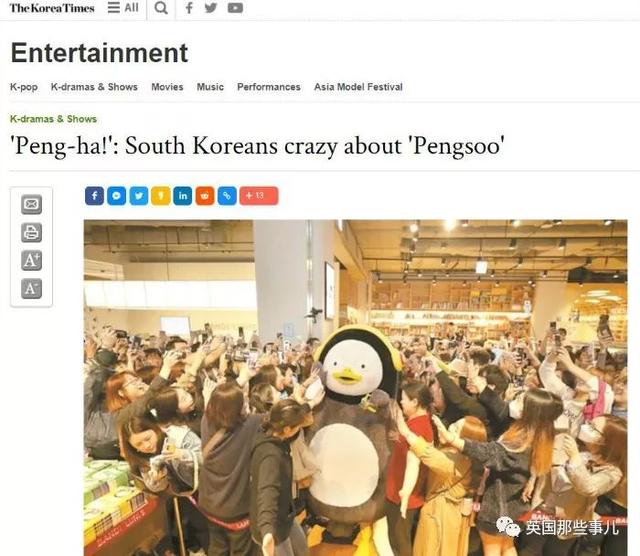Expand the +13 more share options
This screenshot has width=640, height=556.
point(259,196)
